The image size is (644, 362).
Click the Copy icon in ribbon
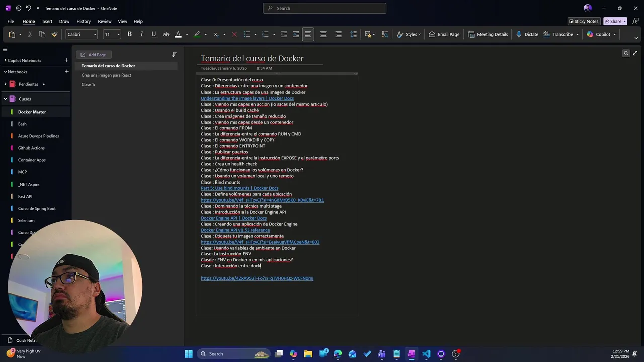(x=42, y=34)
